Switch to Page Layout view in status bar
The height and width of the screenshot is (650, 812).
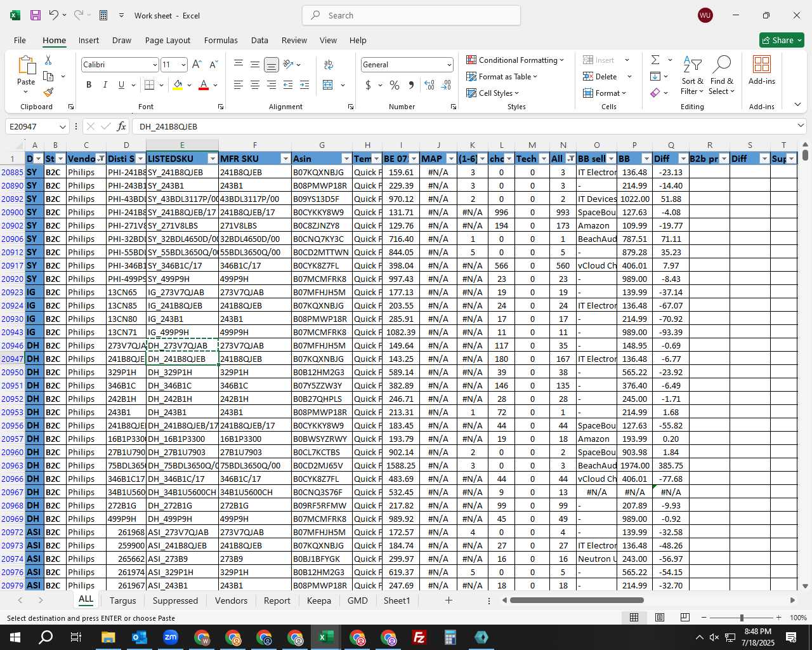660,618
